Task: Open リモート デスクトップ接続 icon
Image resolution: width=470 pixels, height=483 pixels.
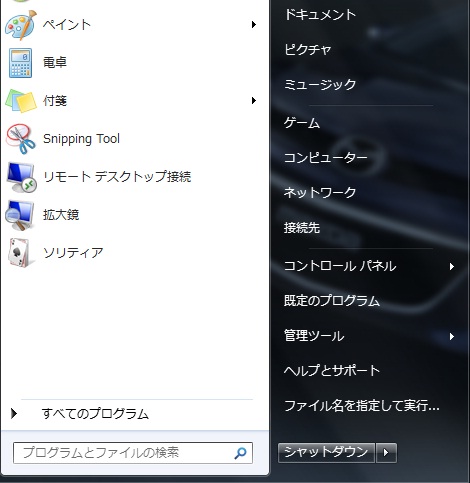Action: [x=21, y=177]
